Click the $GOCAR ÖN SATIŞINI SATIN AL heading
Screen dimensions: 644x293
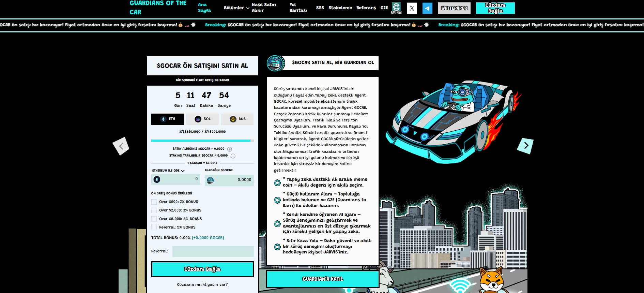pyautogui.click(x=202, y=66)
